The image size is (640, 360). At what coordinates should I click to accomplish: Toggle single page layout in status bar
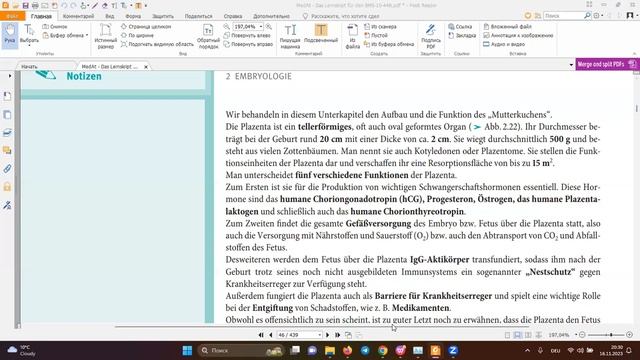(x=507, y=335)
